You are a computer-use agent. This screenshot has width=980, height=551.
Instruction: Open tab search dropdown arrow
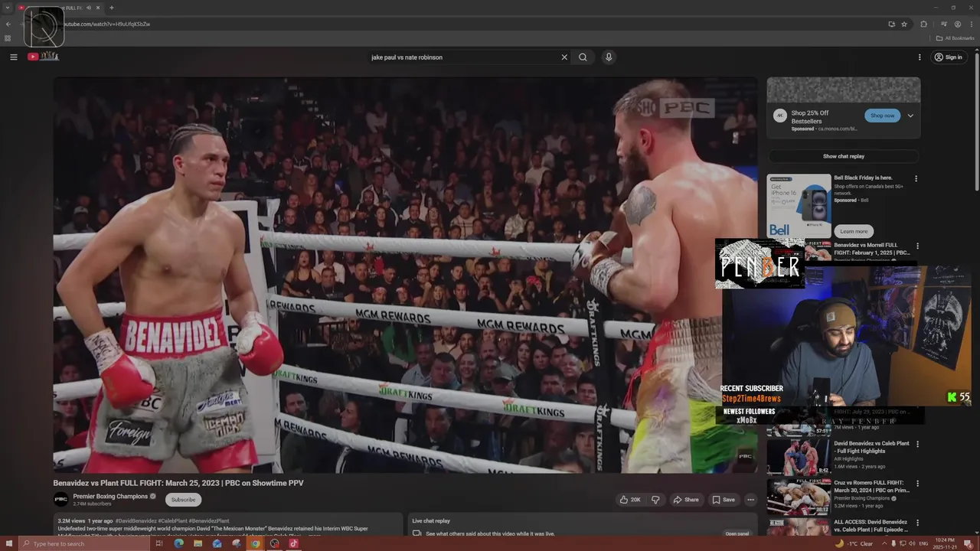point(6,8)
